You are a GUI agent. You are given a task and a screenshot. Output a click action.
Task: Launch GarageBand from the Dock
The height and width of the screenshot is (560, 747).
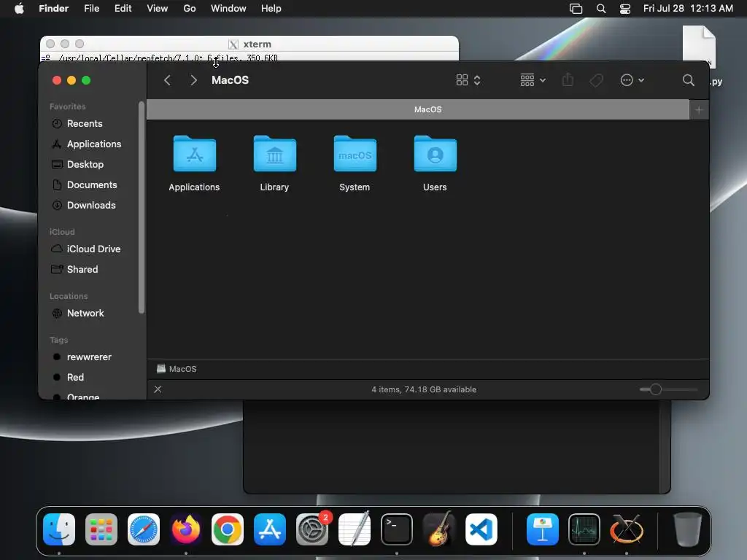438,529
